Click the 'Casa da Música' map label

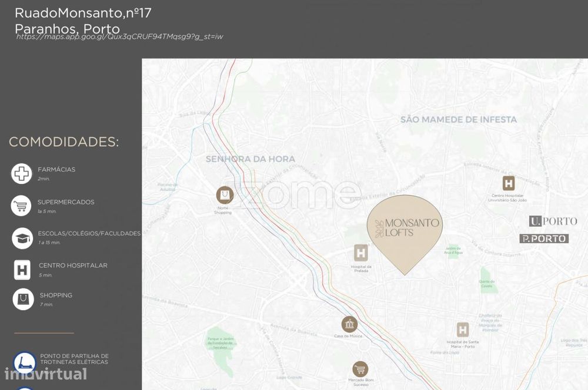click(348, 336)
